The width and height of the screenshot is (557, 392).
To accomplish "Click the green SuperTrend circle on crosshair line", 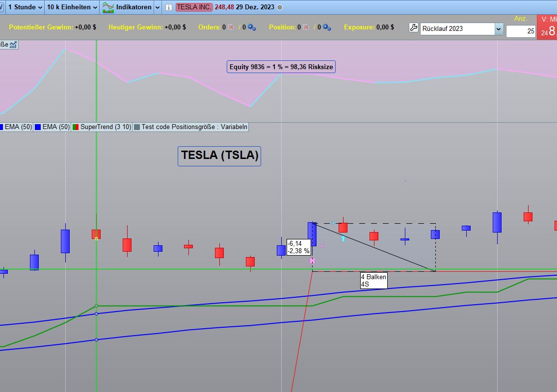I will click(x=96, y=306).
